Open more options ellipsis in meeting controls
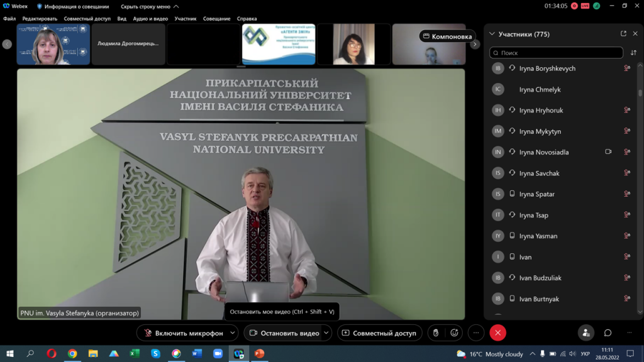This screenshot has width=644, height=362. pyautogui.click(x=476, y=333)
